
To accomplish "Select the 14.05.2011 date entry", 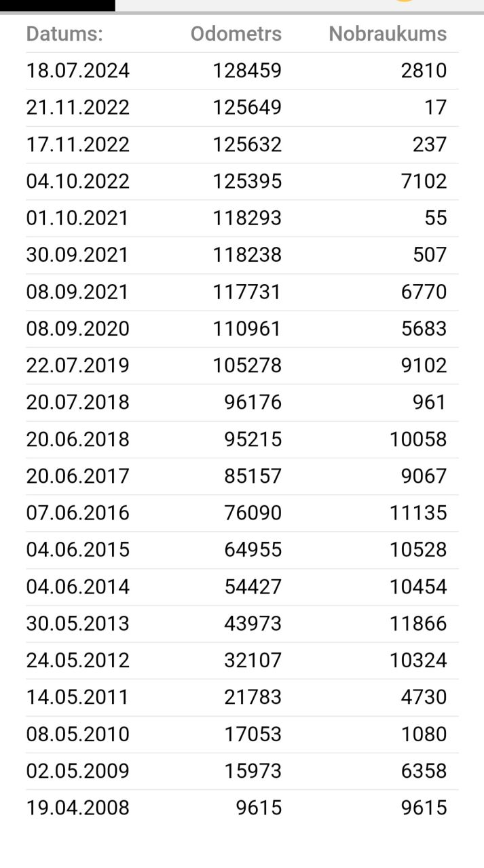I will [x=77, y=696].
